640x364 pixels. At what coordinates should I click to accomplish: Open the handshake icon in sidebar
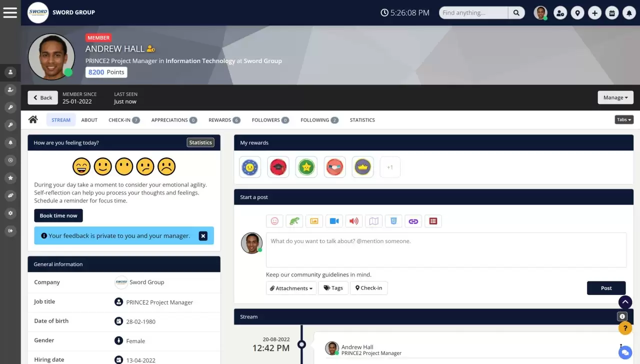pyautogui.click(x=10, y=195)
